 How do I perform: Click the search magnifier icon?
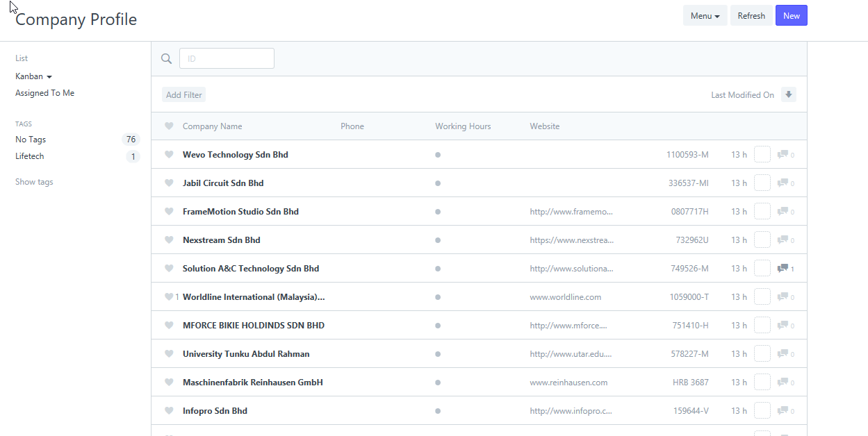pyautogui.click(x=166, y=58)
